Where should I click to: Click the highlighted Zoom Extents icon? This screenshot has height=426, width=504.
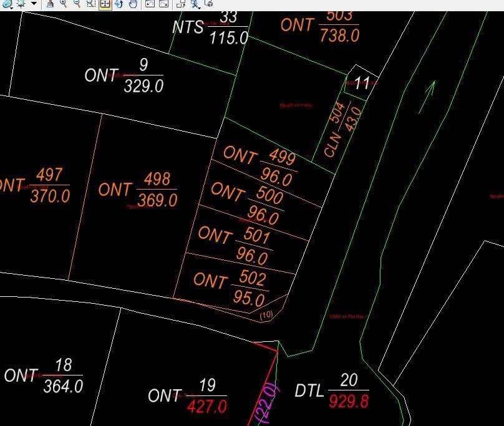coord(105,4)
